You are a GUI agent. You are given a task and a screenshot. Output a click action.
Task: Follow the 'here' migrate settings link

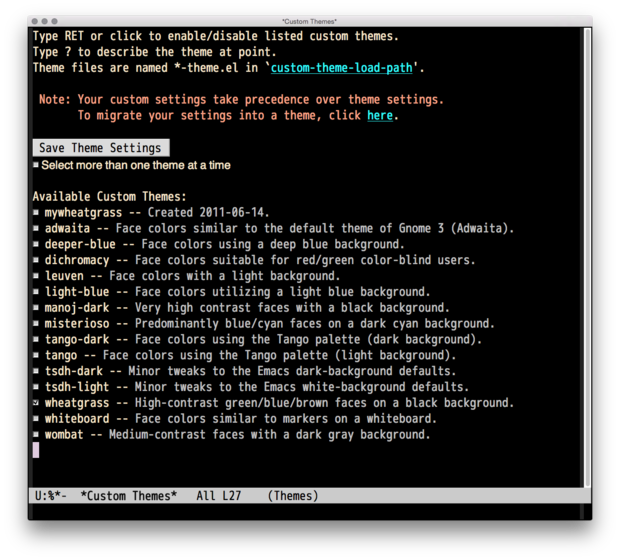[380, 115]
